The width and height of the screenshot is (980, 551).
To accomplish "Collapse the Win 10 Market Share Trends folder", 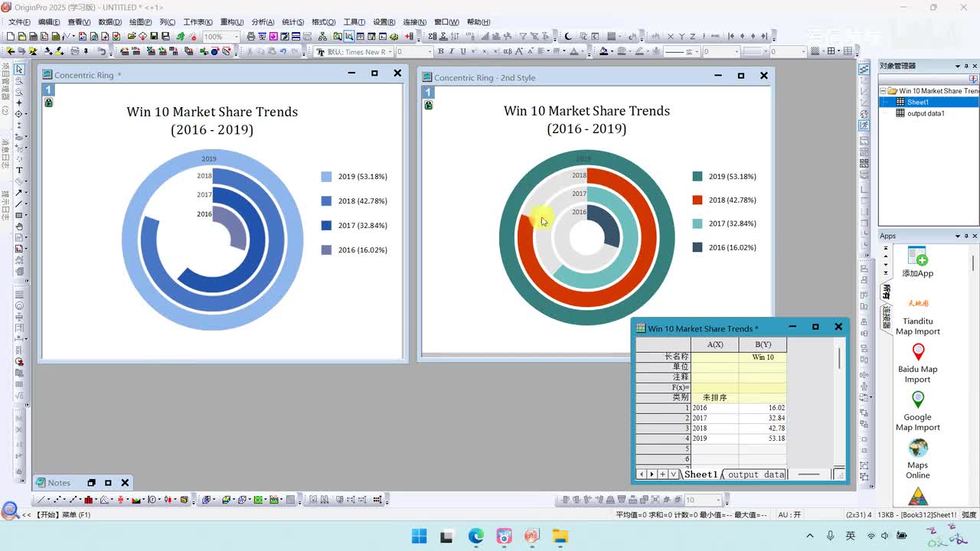I will 884,91.
